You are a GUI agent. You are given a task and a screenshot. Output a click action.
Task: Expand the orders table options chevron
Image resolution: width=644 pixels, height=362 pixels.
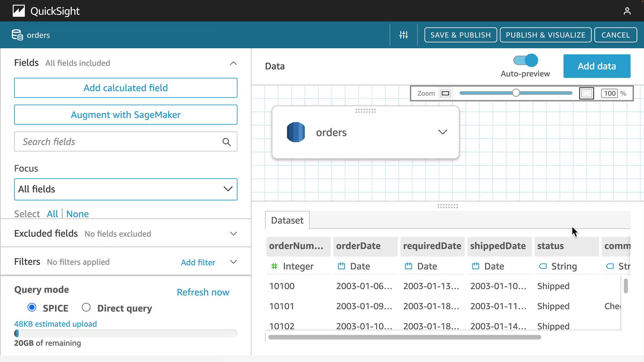pos(442,132)
